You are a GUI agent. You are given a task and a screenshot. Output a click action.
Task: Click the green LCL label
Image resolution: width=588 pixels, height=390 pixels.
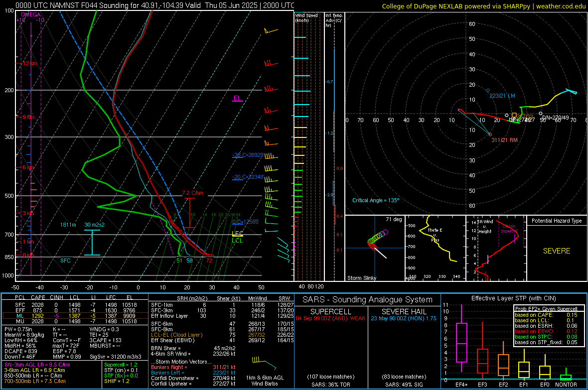point(237,241)
